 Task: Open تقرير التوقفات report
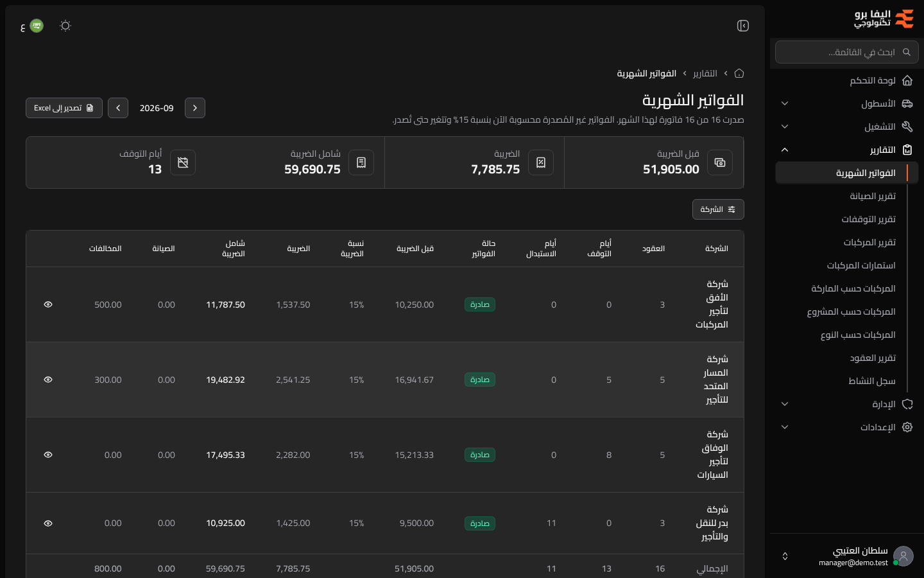coord(847,219)
